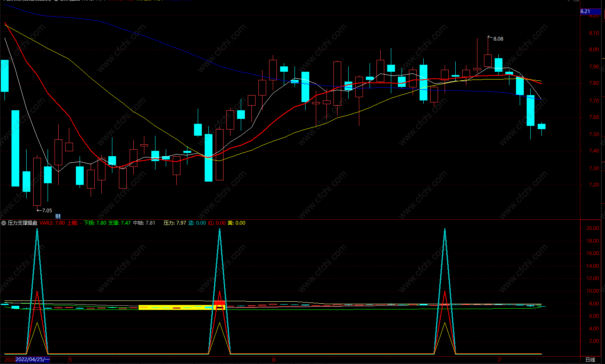Image resolution: width=605 pixels, height=364 pixels.
Task: Click the 20.00 indicator axis label
Action: [x=592, y=228]
